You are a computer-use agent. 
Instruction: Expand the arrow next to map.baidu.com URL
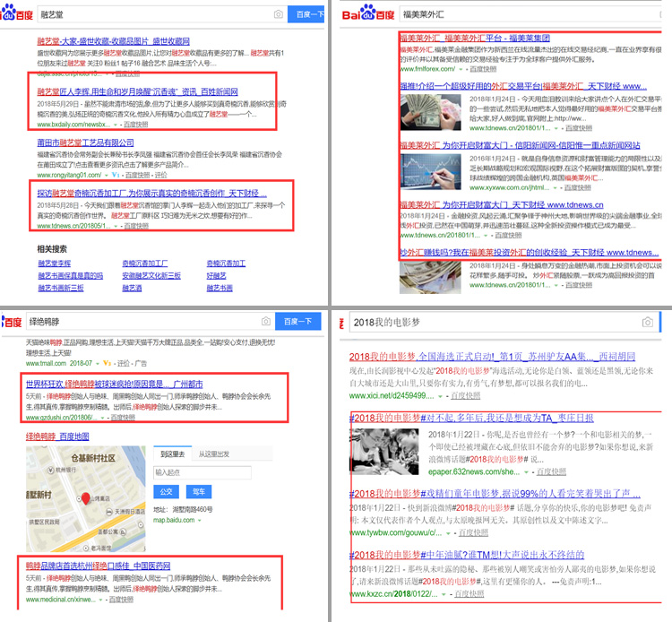coord(200,521)
